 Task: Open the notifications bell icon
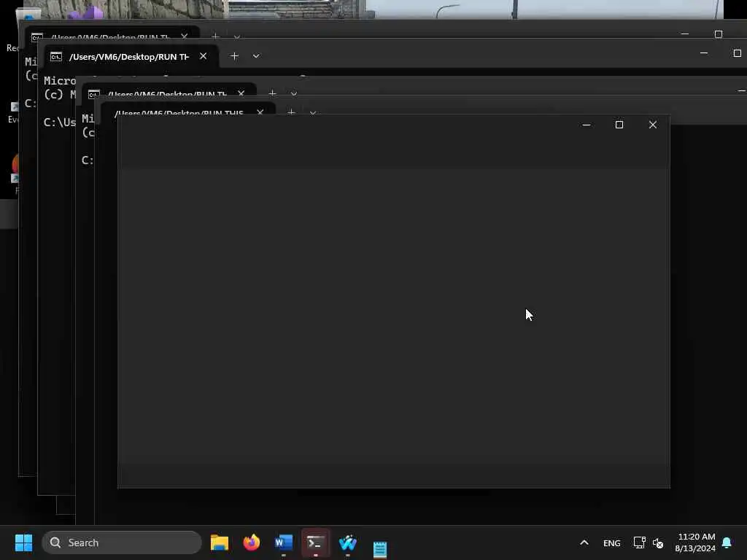pyautogui.click(x=727, y=542)
